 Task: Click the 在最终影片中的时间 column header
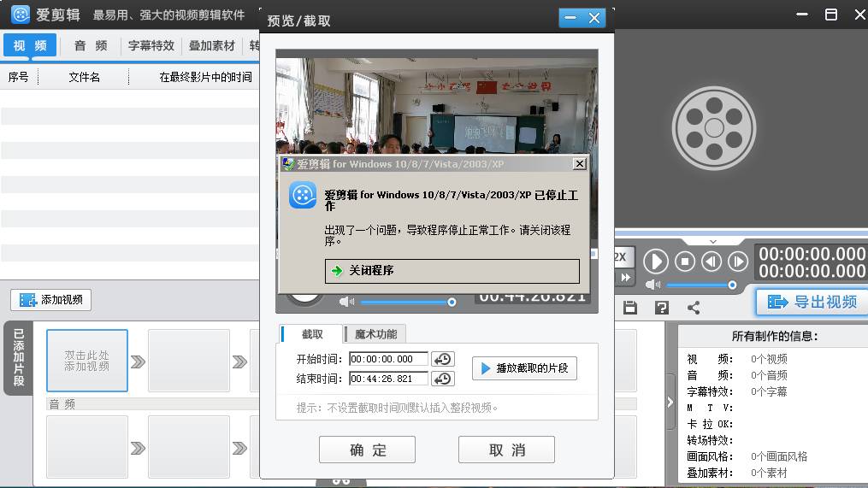[x=205, y=77]
